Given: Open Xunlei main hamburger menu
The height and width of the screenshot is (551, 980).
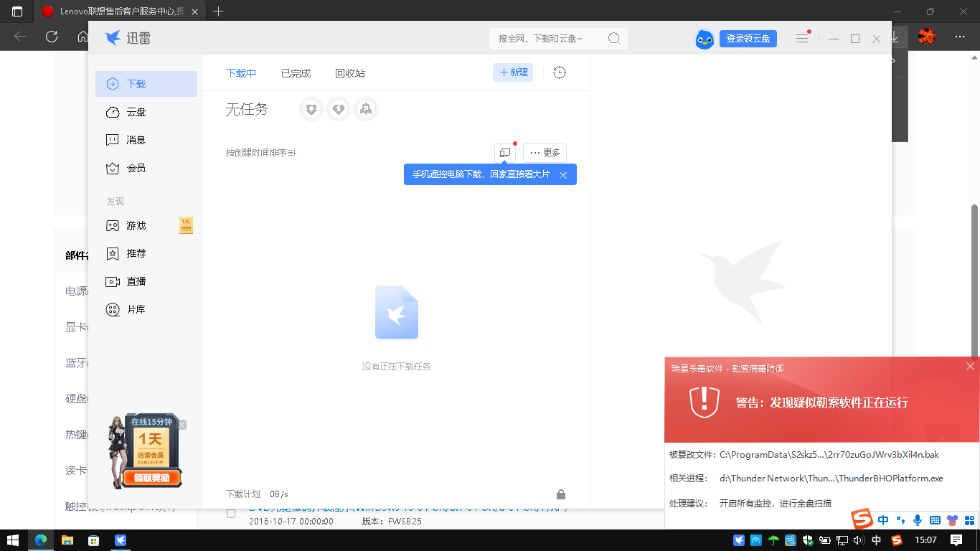Looking at the screenshot, I should 802,39.
